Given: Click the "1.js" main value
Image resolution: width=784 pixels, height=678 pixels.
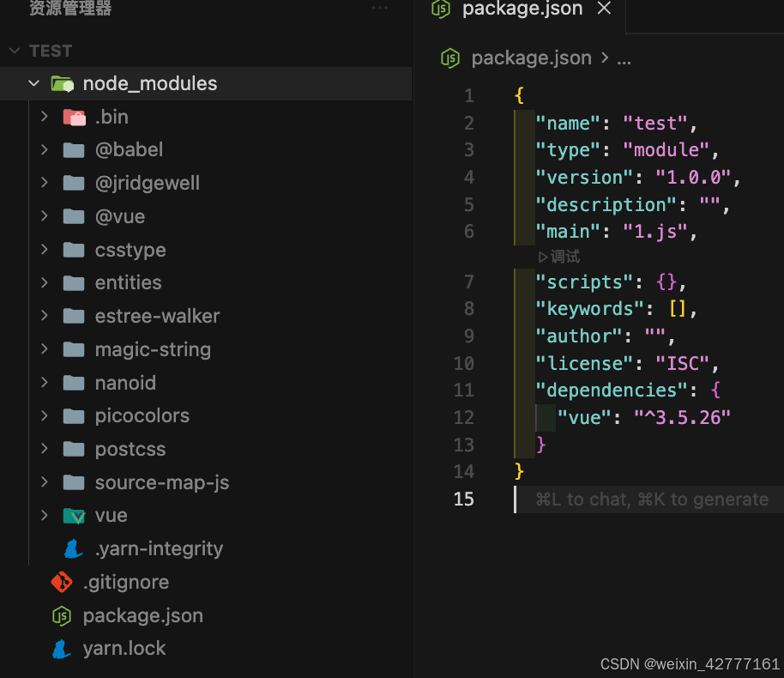Looking at the screenshot, I should (x=655, y=232).
